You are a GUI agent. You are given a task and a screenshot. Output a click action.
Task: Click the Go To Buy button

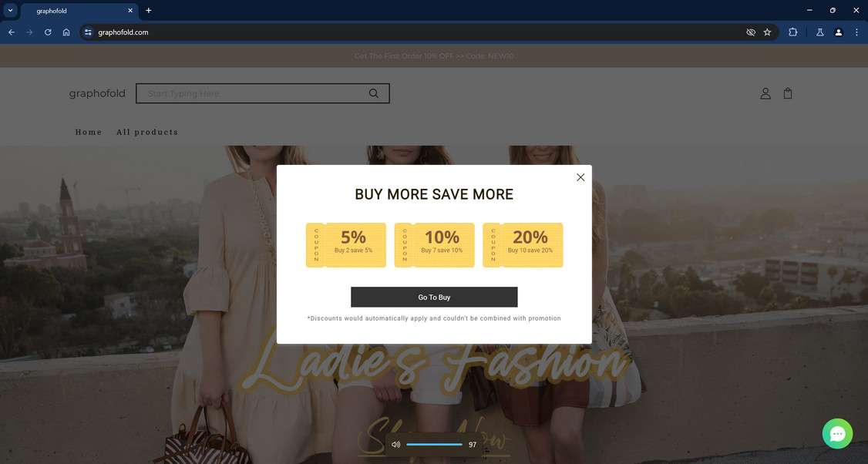coord(434,298)
